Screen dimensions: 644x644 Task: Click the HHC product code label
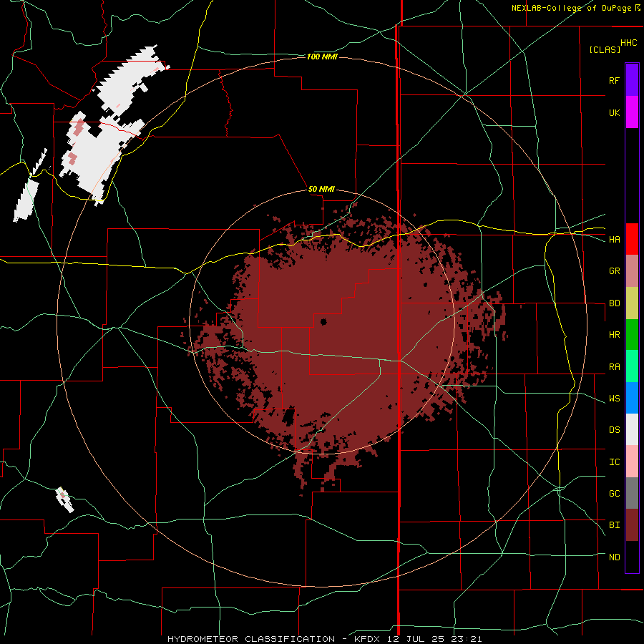(x=628, y=43)
